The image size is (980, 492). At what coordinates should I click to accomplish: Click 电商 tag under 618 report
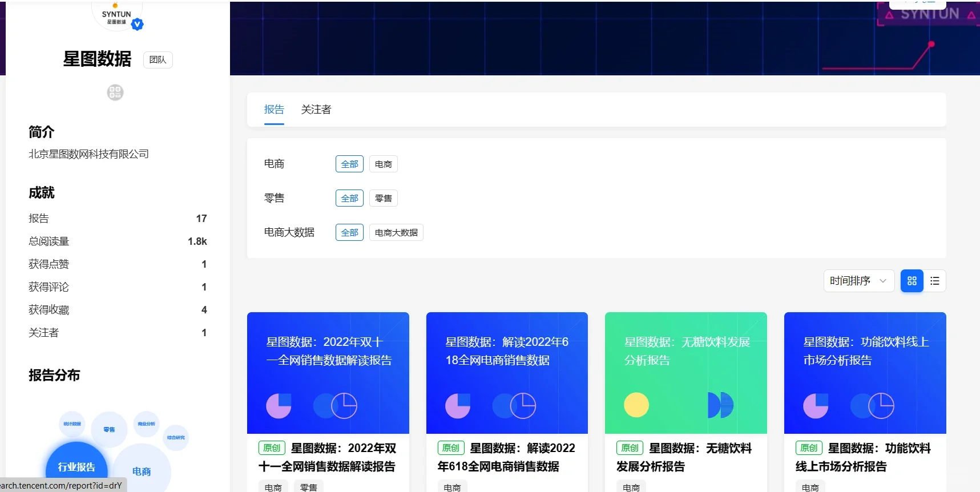pyautogui.click(x=452, y=487)
